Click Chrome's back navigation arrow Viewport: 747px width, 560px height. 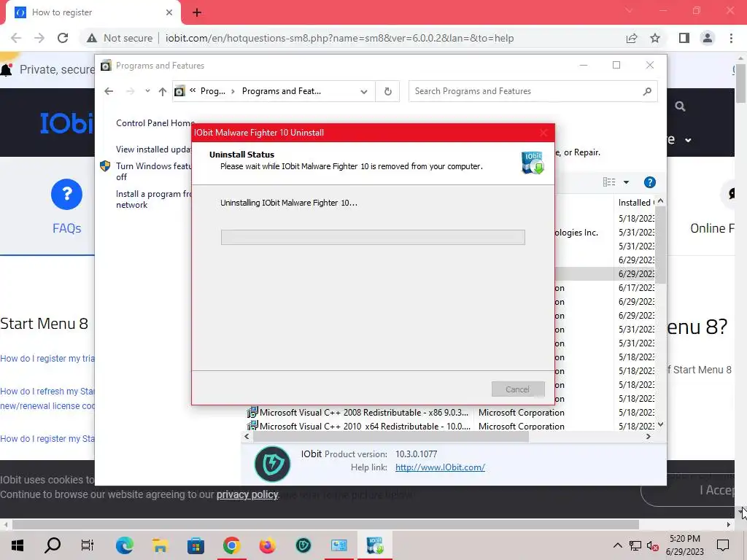pos(16,38)
